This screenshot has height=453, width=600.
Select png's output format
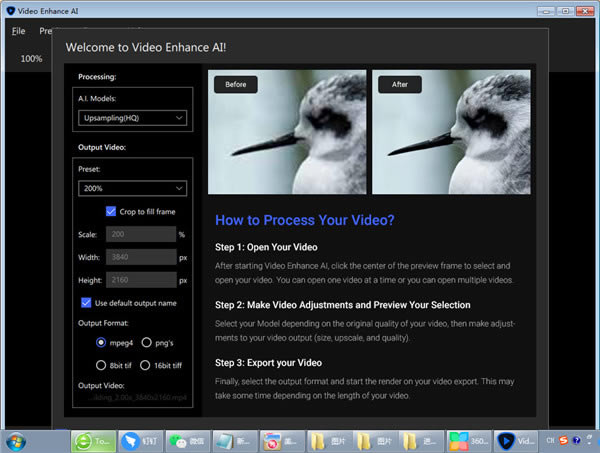pyautogui.click(x=147, y=342)
